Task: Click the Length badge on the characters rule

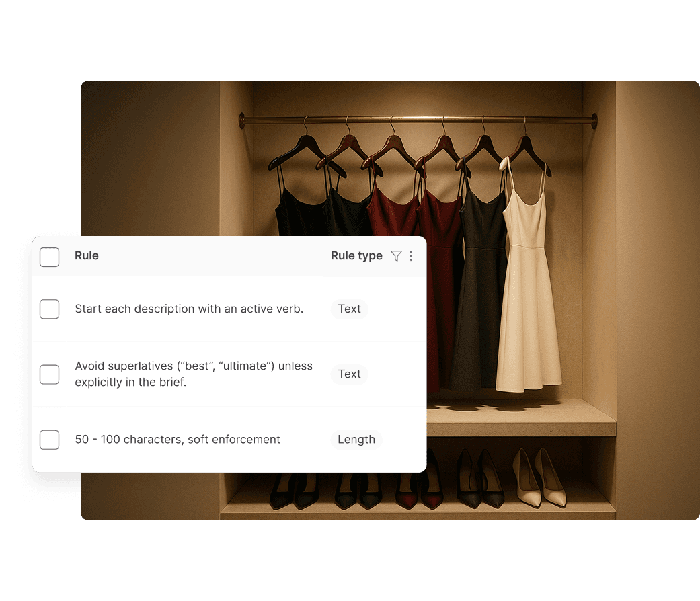Action: [356, 439]
